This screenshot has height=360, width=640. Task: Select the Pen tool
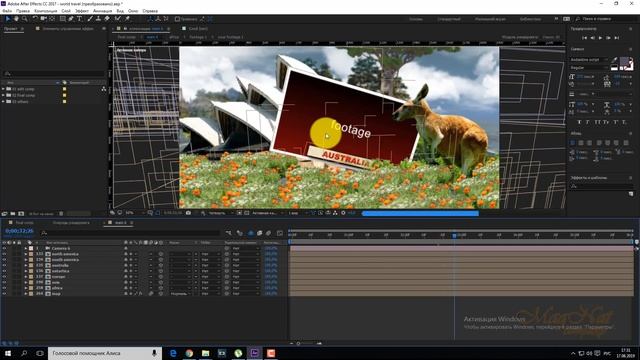pos(71,19)
